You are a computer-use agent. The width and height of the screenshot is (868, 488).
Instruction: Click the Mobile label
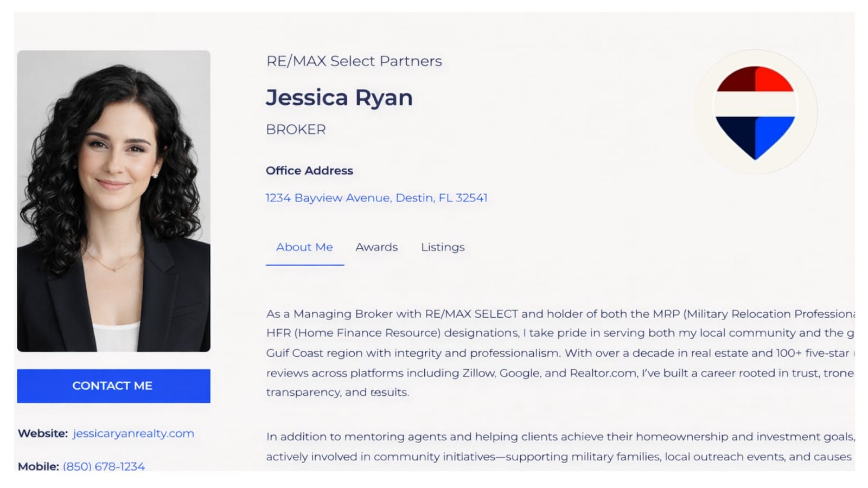pos(38,466)
